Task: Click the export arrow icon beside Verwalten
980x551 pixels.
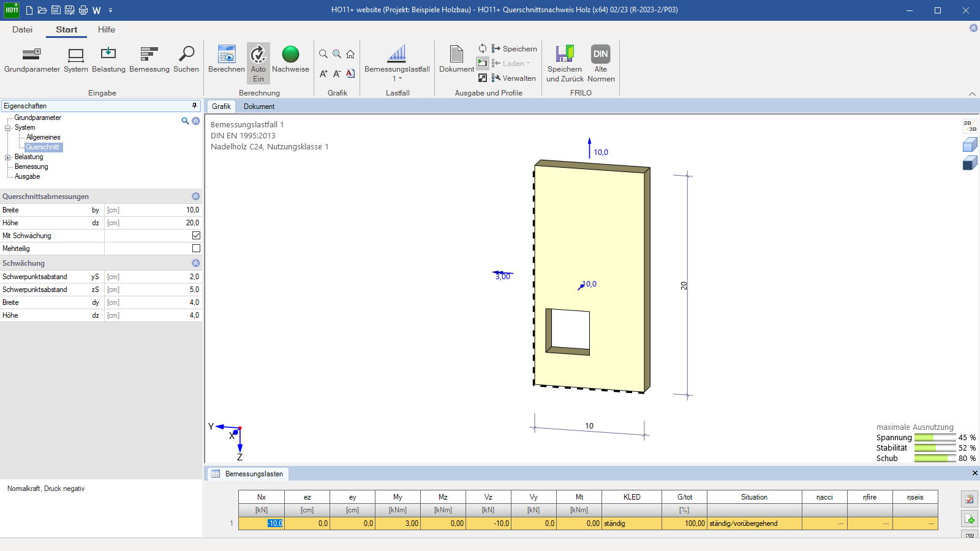Action: pos(483,78)
